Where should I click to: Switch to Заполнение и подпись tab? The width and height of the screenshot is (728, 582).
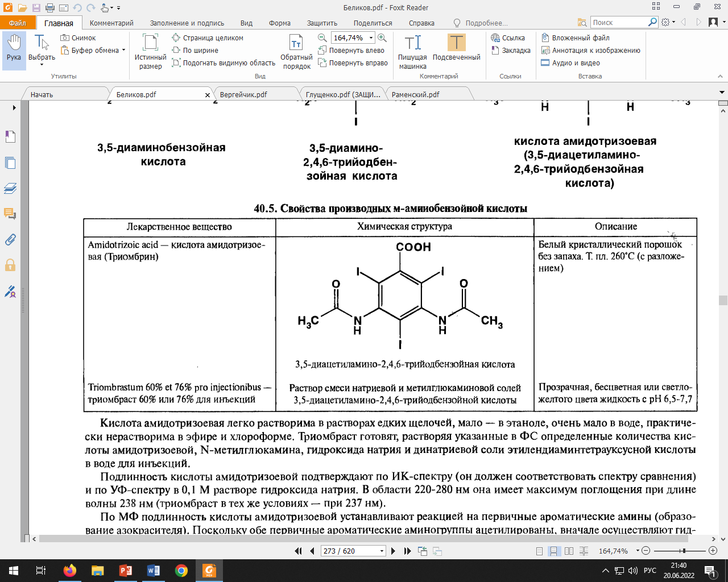187,23
